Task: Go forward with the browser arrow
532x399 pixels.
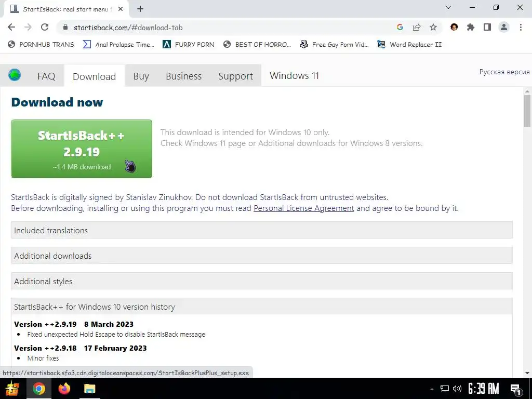Action: [28, 28]
